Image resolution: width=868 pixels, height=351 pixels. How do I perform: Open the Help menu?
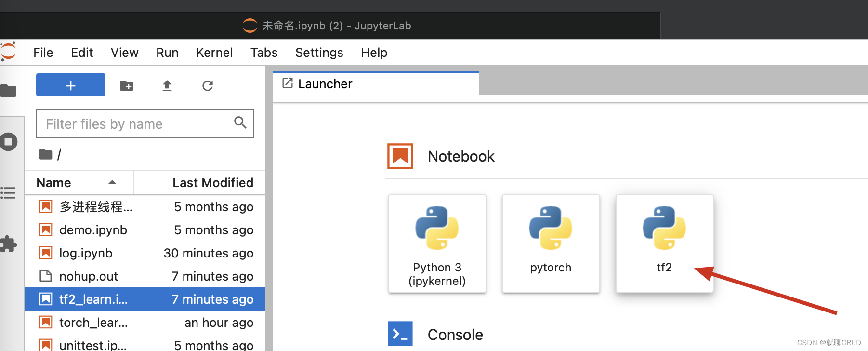click(x=374, y=53)
